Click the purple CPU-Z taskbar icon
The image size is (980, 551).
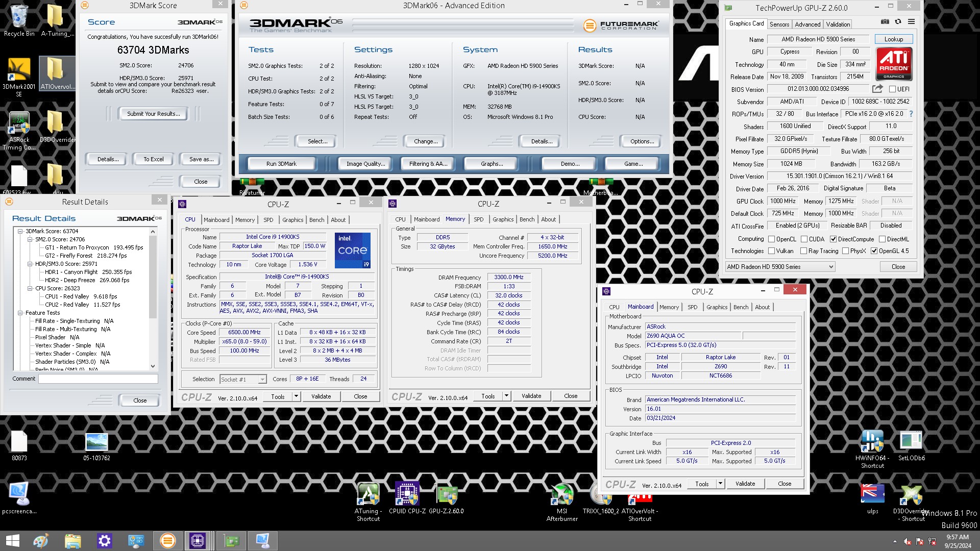click(x=197, y=540)
